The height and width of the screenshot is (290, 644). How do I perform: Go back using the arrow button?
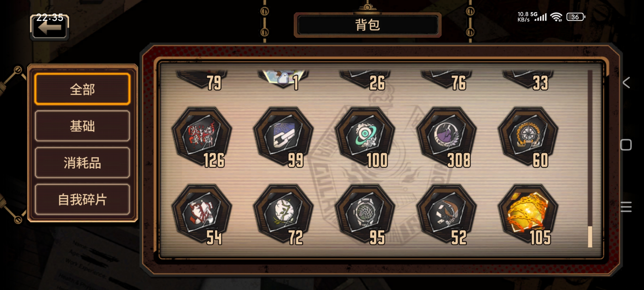[50, 27]
